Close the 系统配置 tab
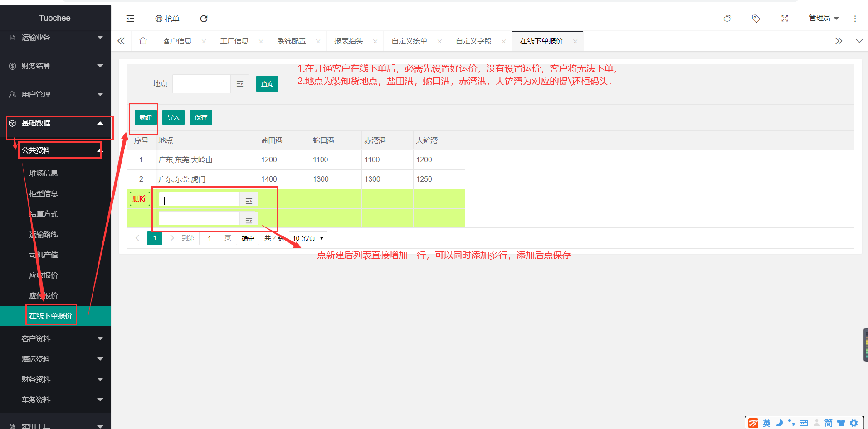This screenshot has width=868, height=429. (318, 42)
